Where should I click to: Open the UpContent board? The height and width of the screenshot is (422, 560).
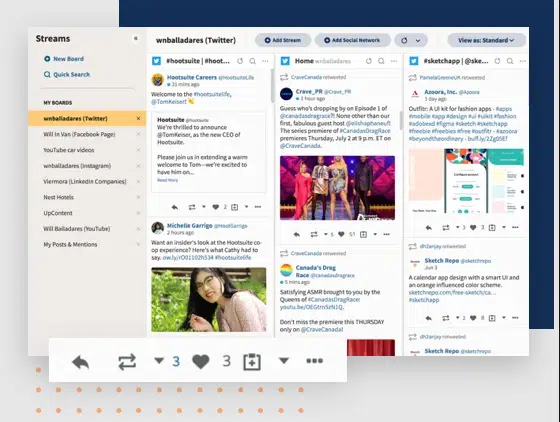coord(58,213)
